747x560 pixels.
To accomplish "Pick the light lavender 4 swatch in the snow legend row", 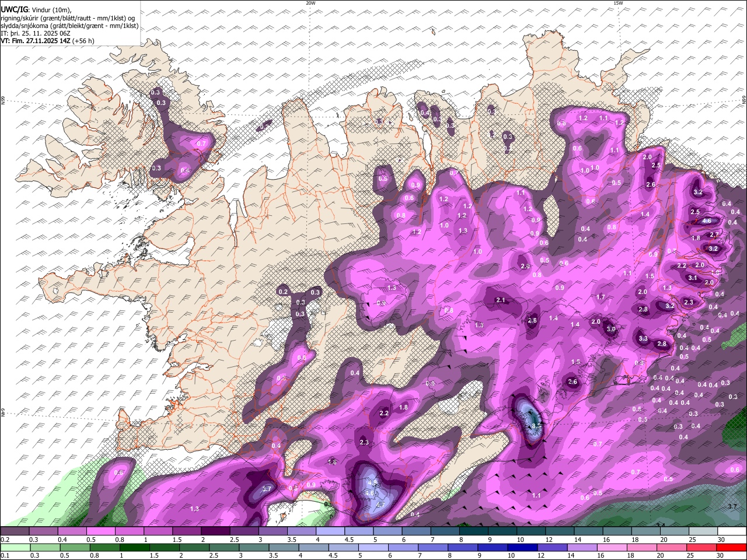I will 330,531.
